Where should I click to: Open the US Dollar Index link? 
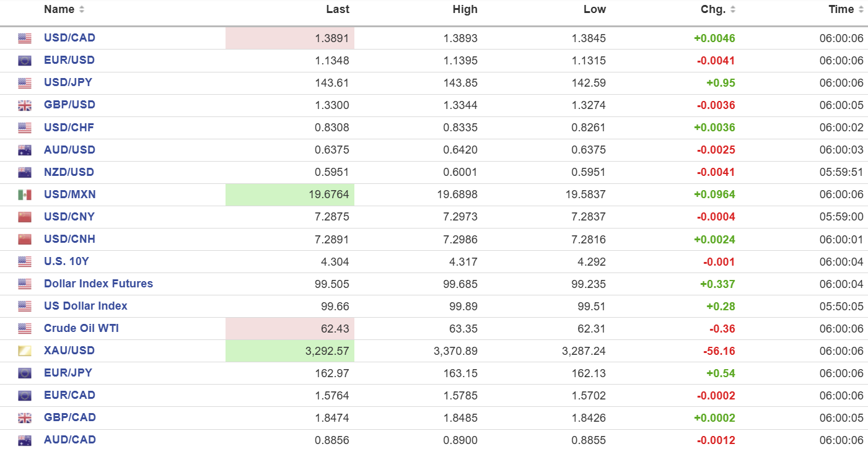click(x=85, y=306)
